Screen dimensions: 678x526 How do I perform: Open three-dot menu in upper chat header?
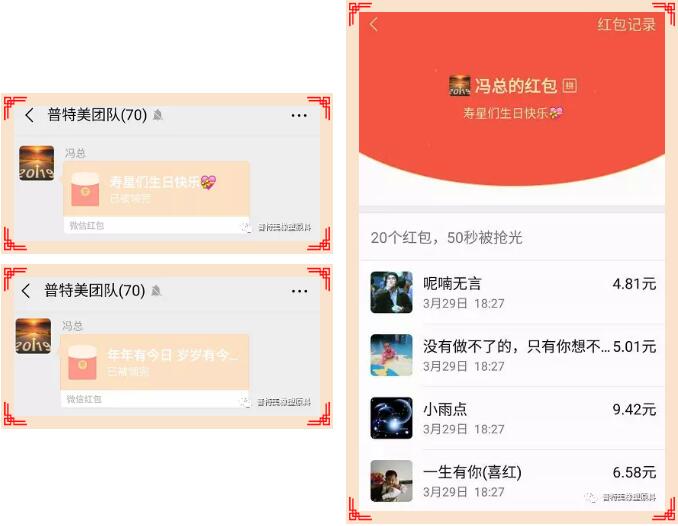pos(299,115)
